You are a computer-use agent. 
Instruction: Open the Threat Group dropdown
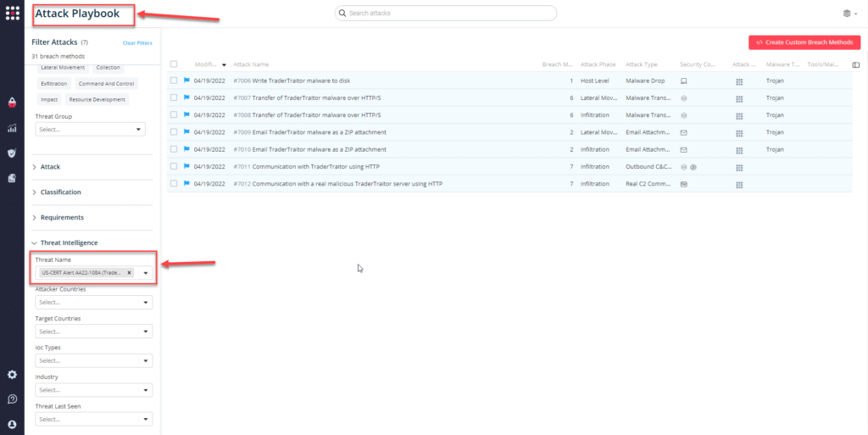coord(90,130)
